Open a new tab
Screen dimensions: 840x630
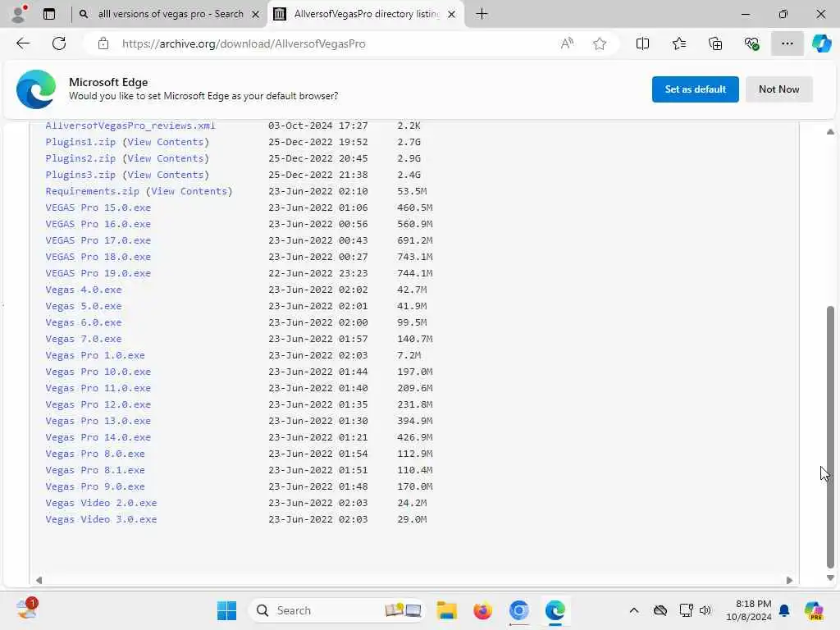[482, 14]
